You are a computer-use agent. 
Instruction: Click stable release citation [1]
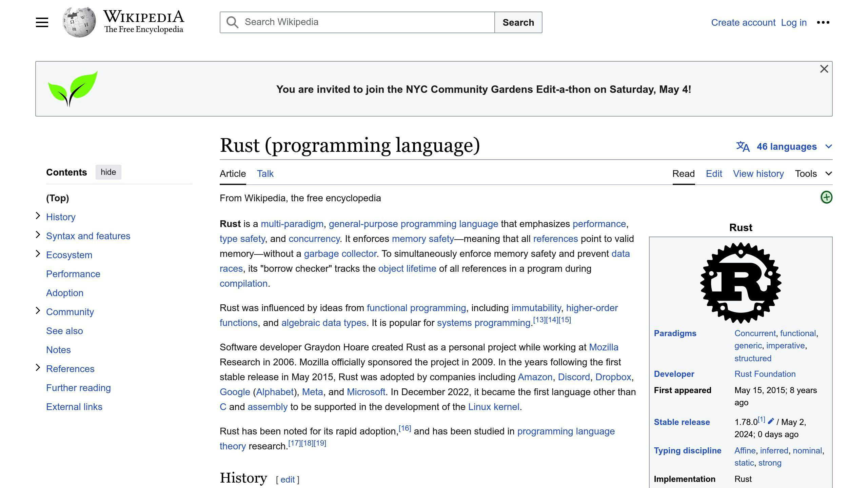tap(762, 420)
